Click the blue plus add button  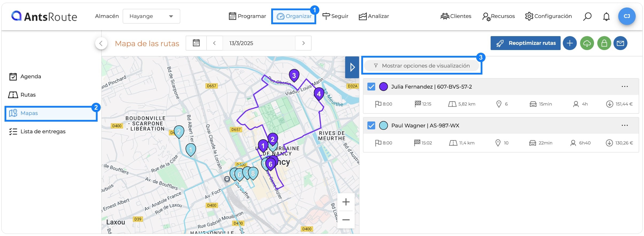[570, 43]
